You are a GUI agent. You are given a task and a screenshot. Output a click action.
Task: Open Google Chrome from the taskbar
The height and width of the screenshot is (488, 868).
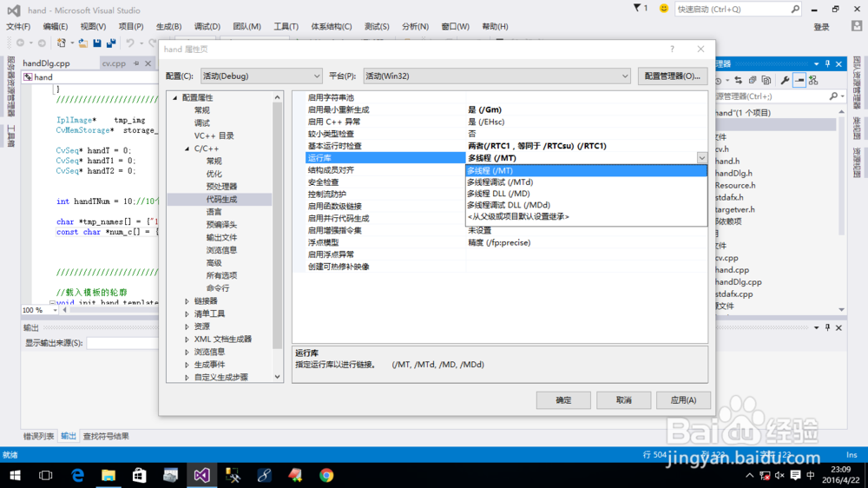coord(326,475)
